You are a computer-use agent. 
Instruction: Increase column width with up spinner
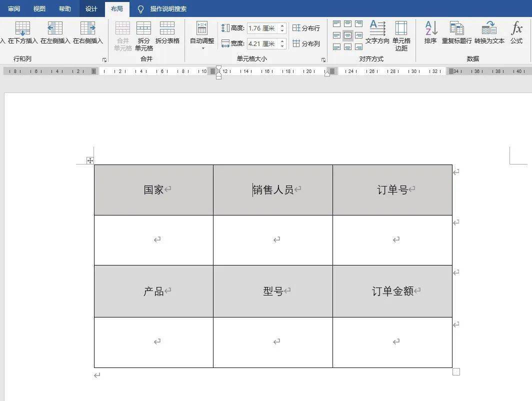pyautogui.click(x=282, y=41)
